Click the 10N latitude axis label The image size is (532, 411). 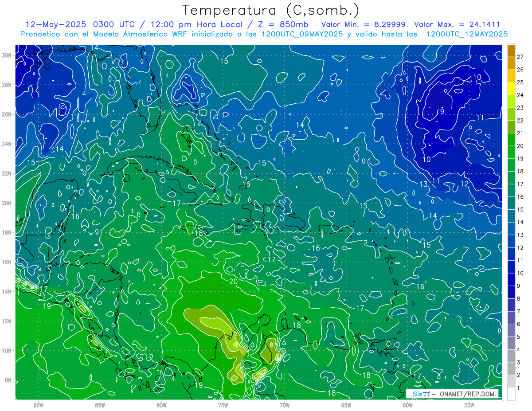[x=7, y=351]
